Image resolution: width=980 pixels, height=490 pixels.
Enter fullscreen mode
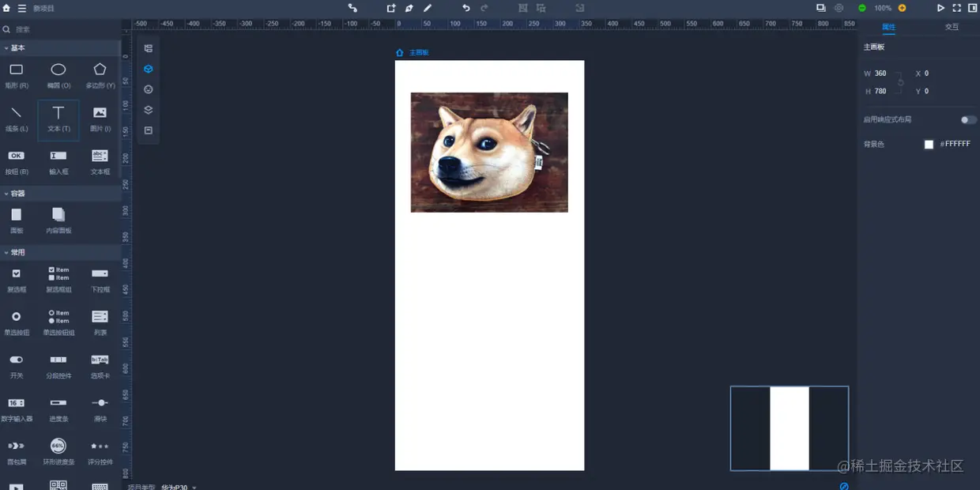[x=956, y=8]
